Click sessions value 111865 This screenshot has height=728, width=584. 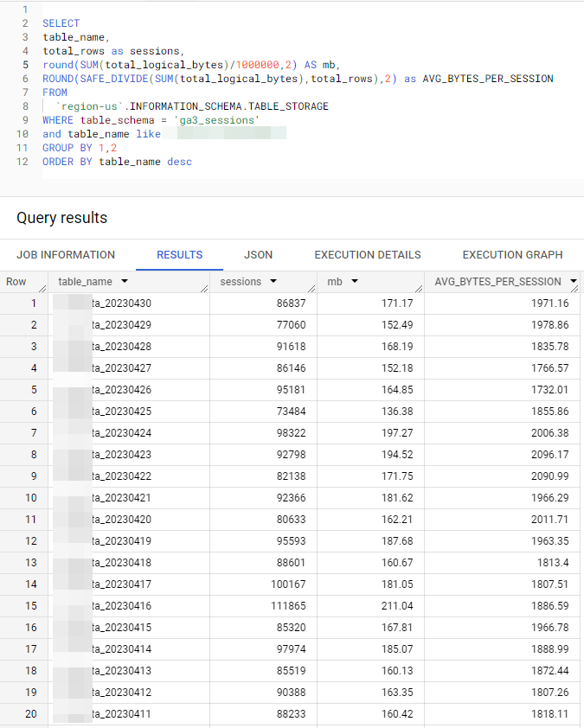[288, 606]
